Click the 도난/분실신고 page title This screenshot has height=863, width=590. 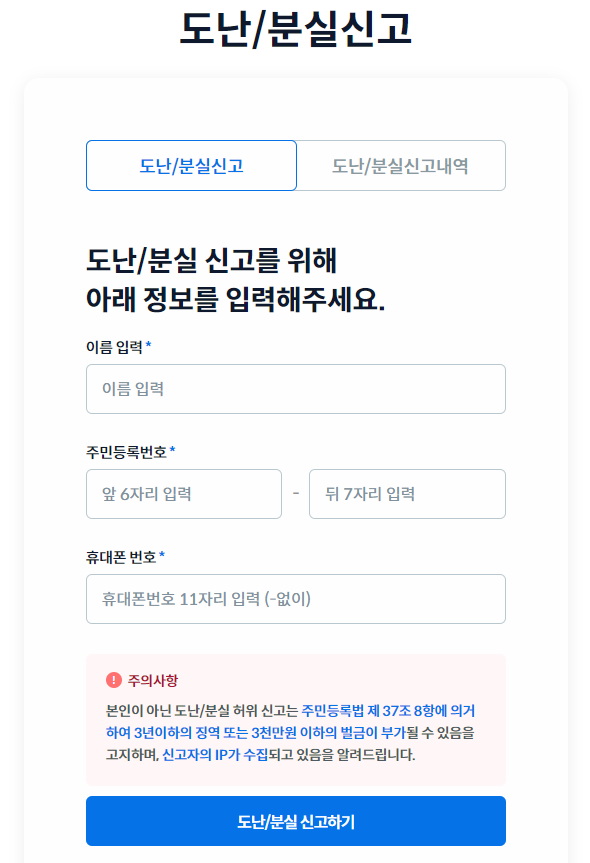coord(295,30)
